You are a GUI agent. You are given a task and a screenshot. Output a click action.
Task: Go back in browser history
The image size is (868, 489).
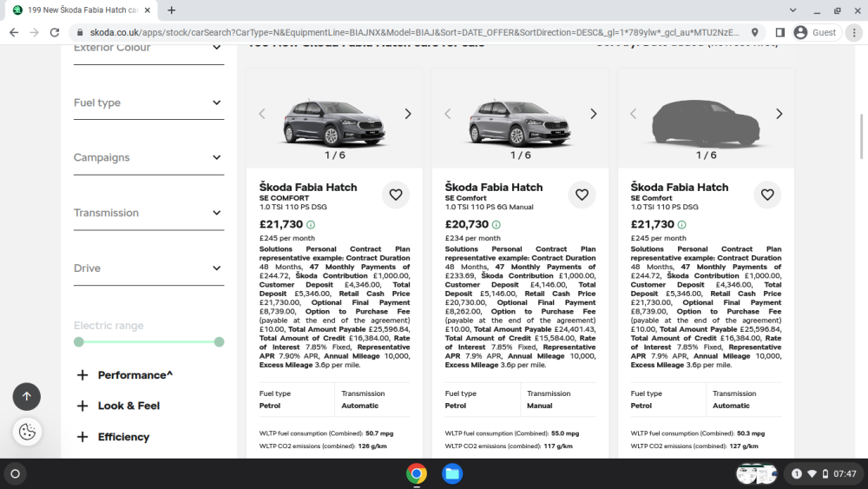14,33
